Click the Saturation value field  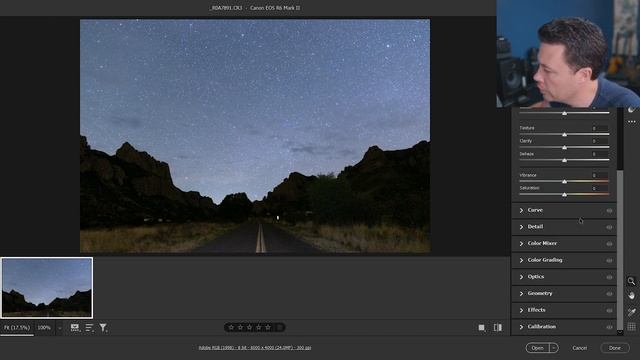tap(600, 189)
